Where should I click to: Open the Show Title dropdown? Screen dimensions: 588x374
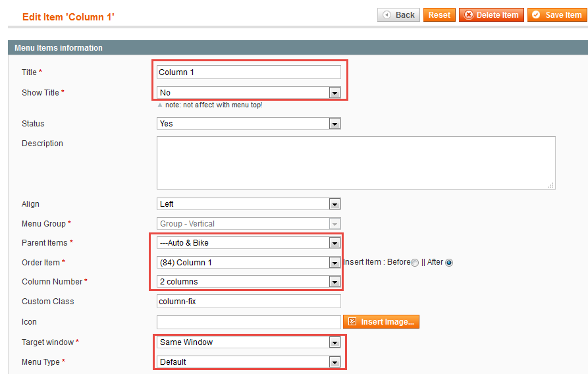[249, 93]
